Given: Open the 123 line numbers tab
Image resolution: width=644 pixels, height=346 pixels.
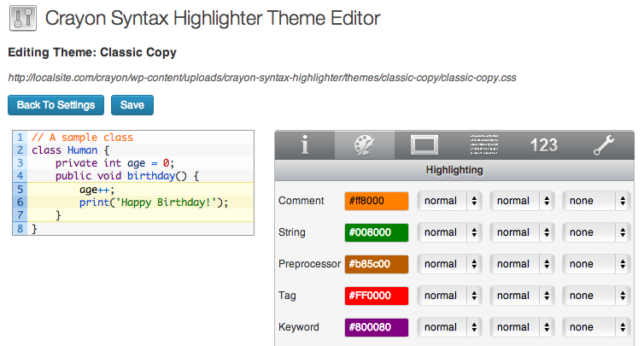Looking at the screenshot, I should point(544,145).
